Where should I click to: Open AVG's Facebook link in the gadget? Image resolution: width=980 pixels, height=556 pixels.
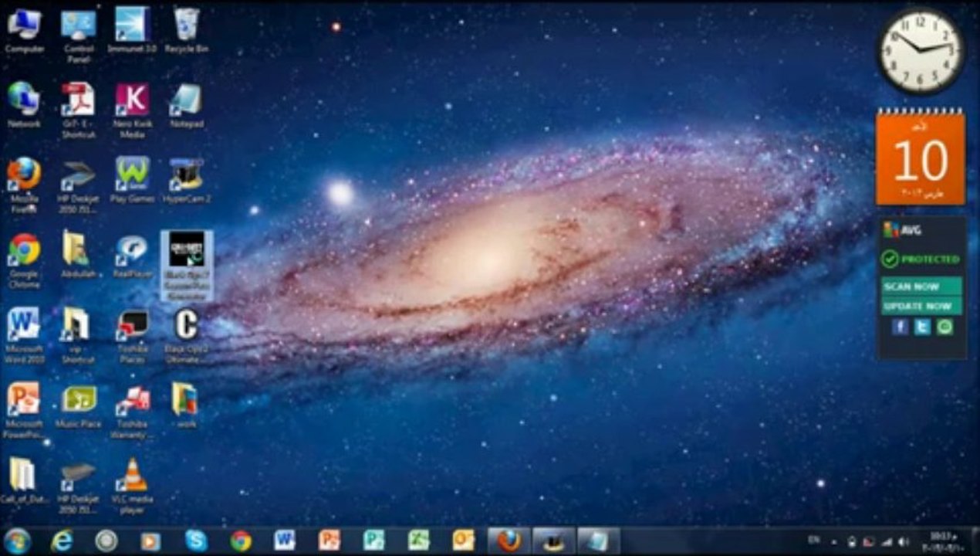[x=899, y=327]
